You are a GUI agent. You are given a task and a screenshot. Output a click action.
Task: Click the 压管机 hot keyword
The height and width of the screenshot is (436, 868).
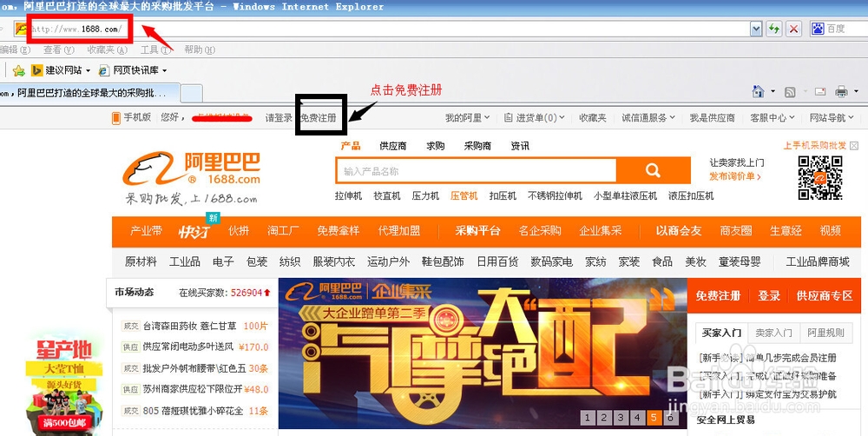(x=464, y=195)
